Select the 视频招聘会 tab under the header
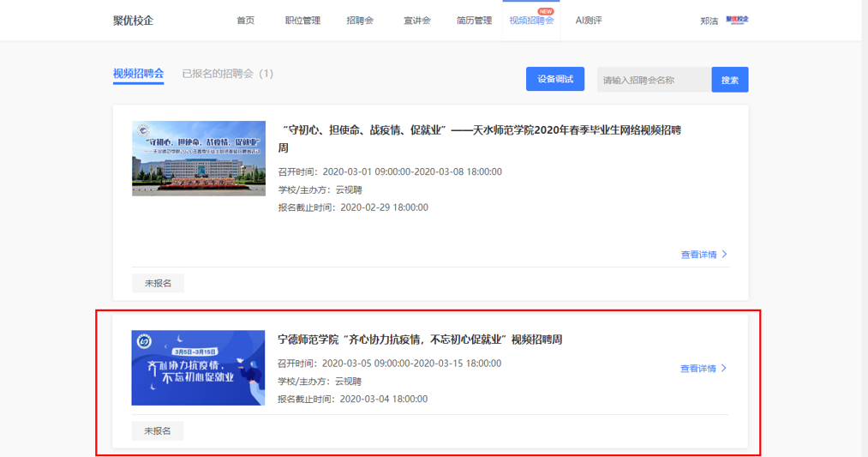 pos(138,74)
